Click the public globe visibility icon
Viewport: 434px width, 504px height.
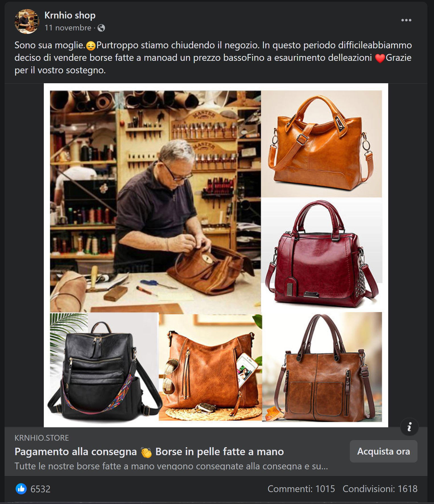coord(101,28)
